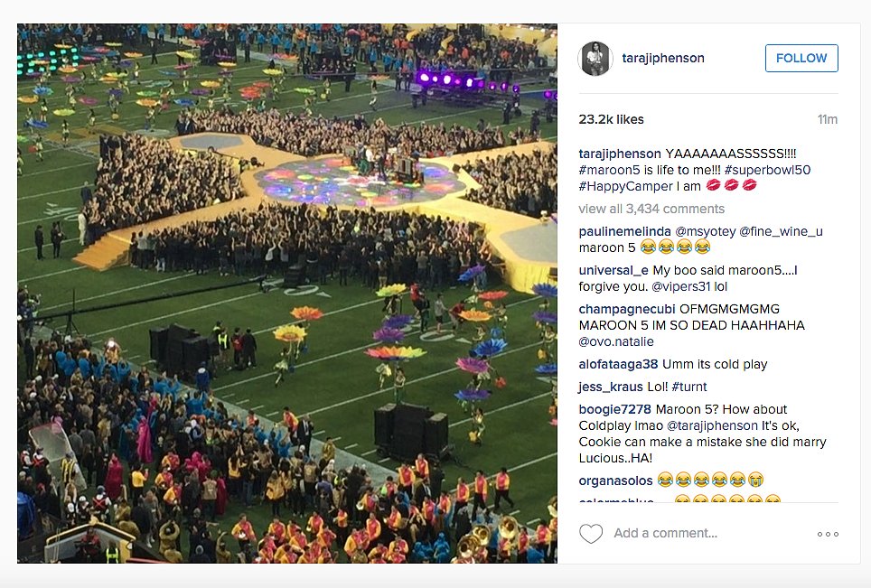Click into the Add a comment field

(705, 534)
